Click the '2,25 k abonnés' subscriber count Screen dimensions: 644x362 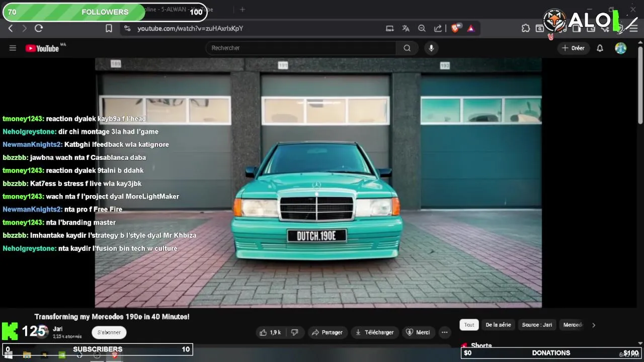pyautogui.click(x=67, y=336)
